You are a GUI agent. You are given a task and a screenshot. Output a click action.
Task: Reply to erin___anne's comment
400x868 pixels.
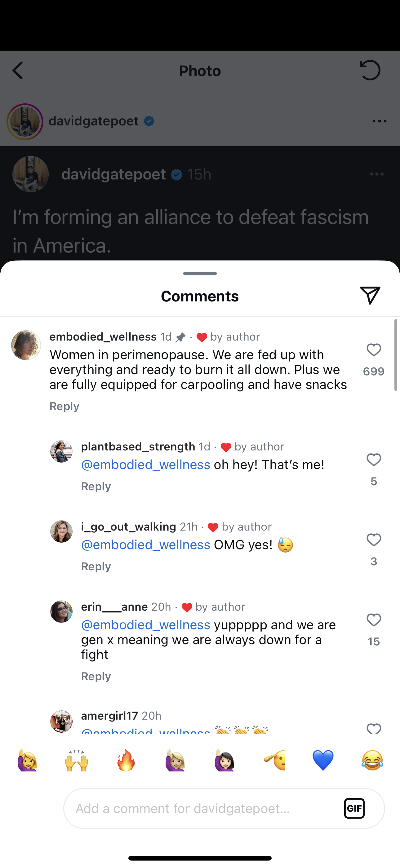[96, 676]
